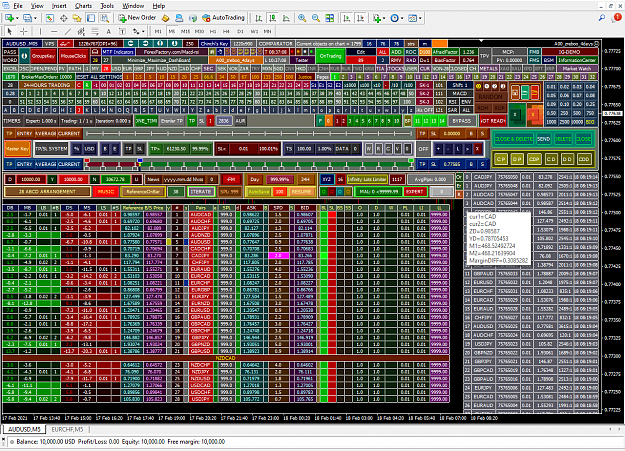Click the blue handle on lower slider

140,161
